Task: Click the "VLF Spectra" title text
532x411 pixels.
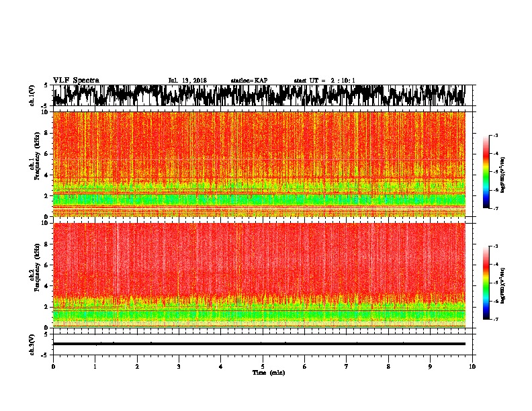Action: click(x=76, y=81)
